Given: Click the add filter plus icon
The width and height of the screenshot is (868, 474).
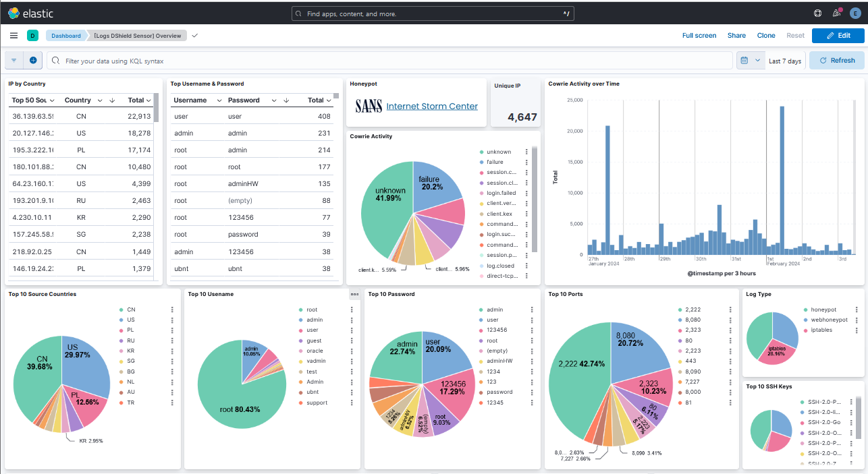Looking at the screenshot, I should click(33, 61).
